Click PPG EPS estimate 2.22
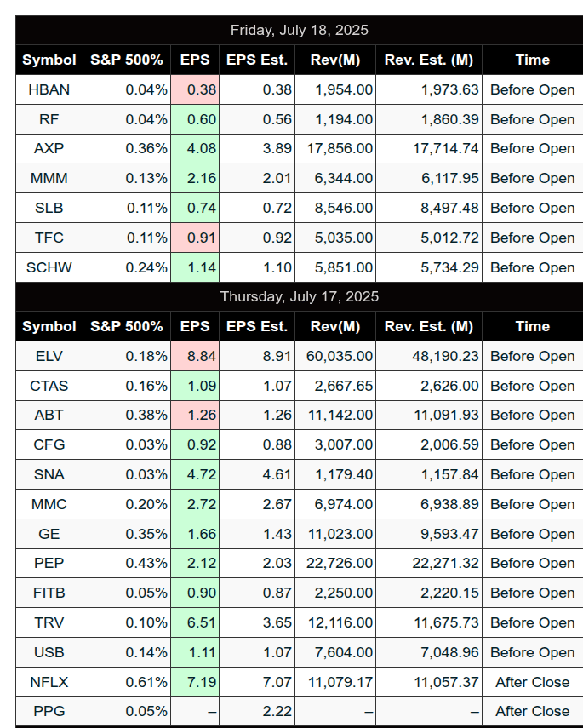Image resolution: width=583 pixels, height=728 pixels. point(257,711)
